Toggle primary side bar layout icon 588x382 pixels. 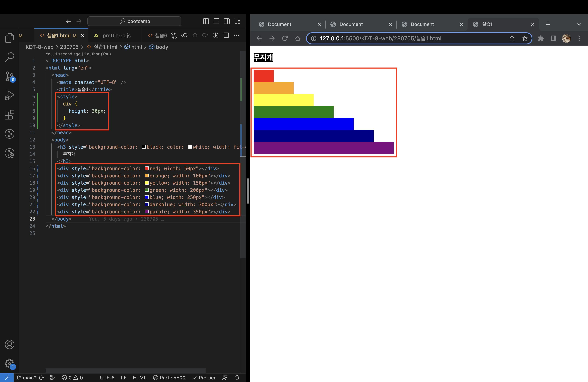point(206,21)
